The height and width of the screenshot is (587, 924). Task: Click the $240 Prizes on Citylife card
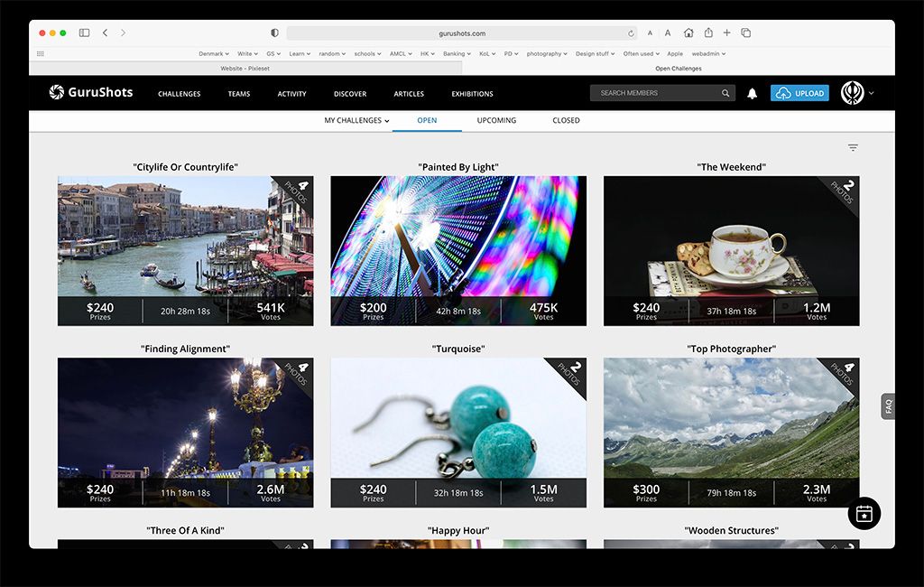click(x=100, y=311)
